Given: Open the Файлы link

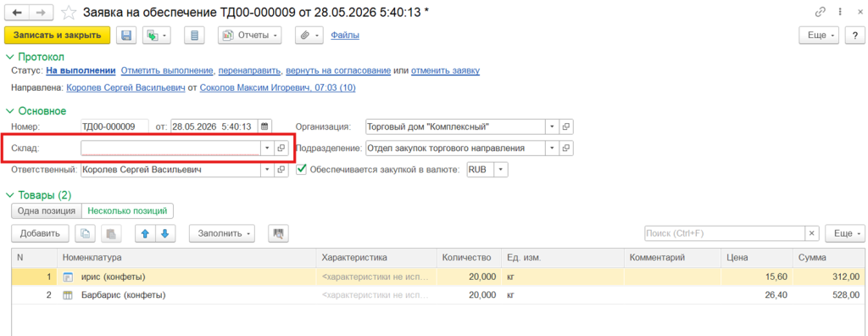Looking at the screenshot, I should (345, 36).
